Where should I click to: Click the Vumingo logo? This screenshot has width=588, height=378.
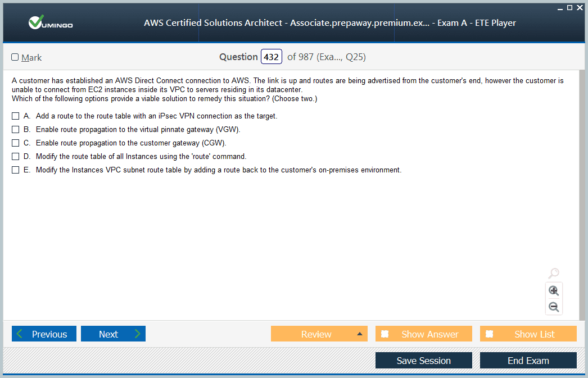(x=51, y=22)
